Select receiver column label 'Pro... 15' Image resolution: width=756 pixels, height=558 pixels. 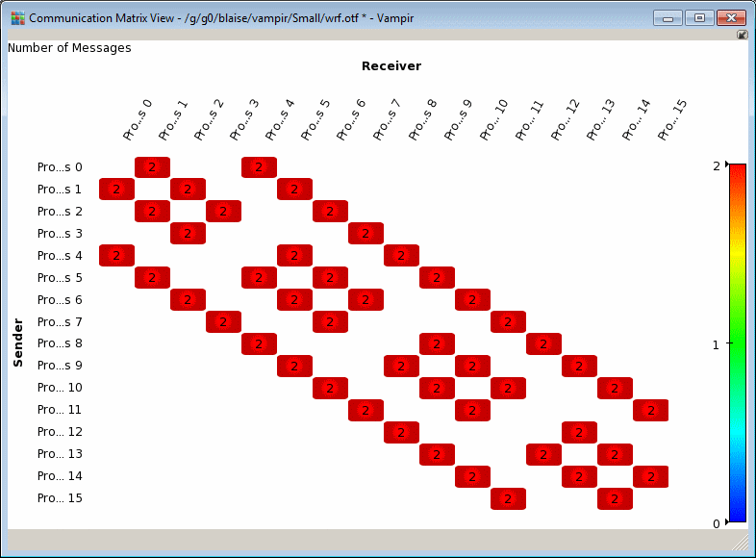pyautogui.click(x=672, y=119)
